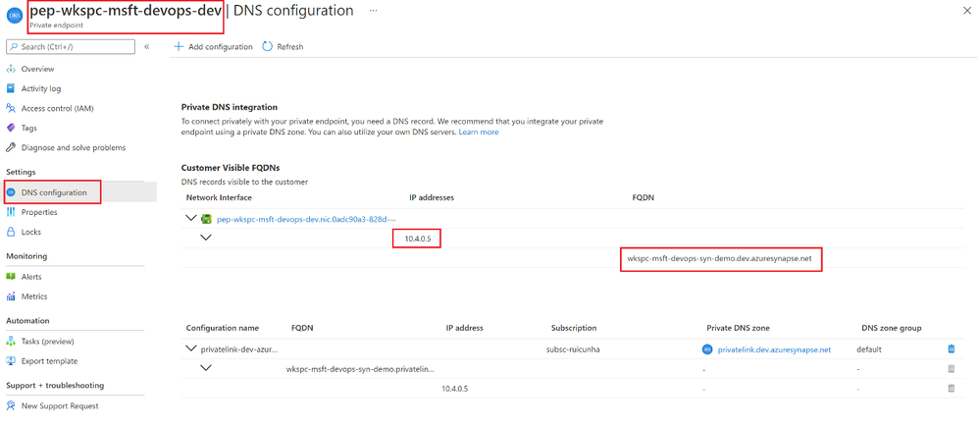980x429 pixels.
Task: Click the Export template icon
Action: tap(11, 361)
